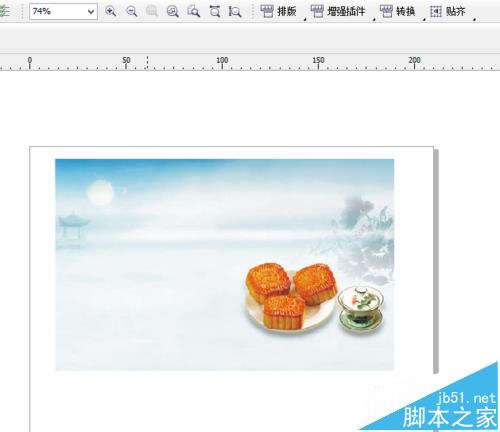Click the Zoom to Page icon

(x=193, y=12)
